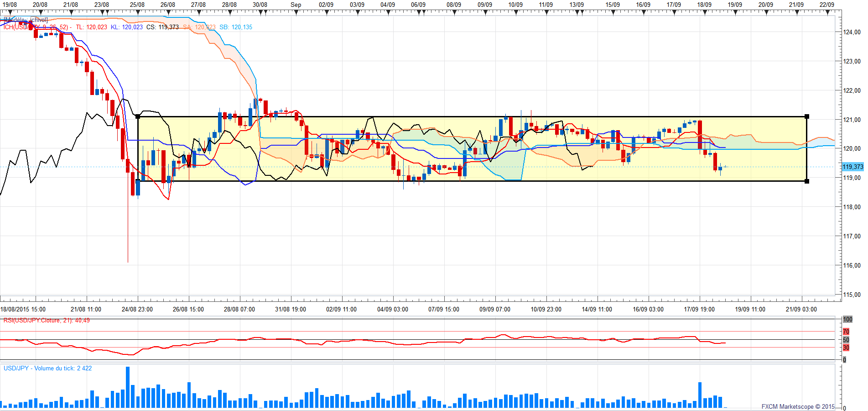Click the rectangle's bottom-right corner handle
This screenshot has height=411, width=868.
(x=806, y=181)
